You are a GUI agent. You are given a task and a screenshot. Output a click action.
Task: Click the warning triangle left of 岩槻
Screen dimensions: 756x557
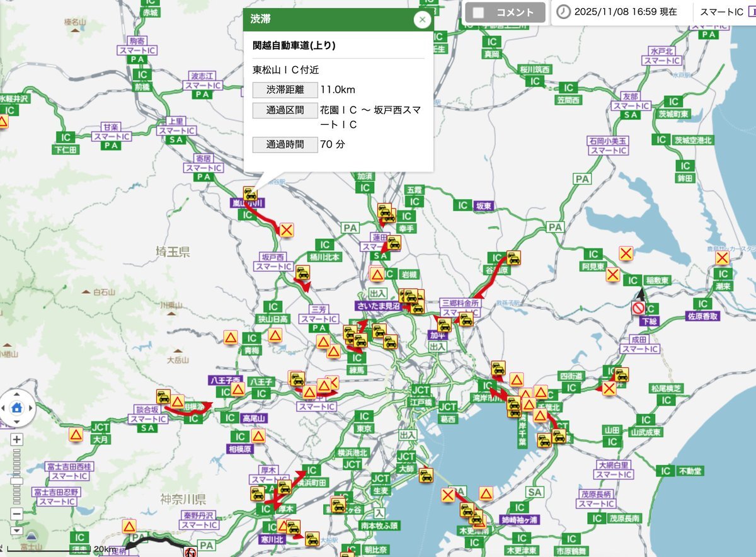[377, 275]
